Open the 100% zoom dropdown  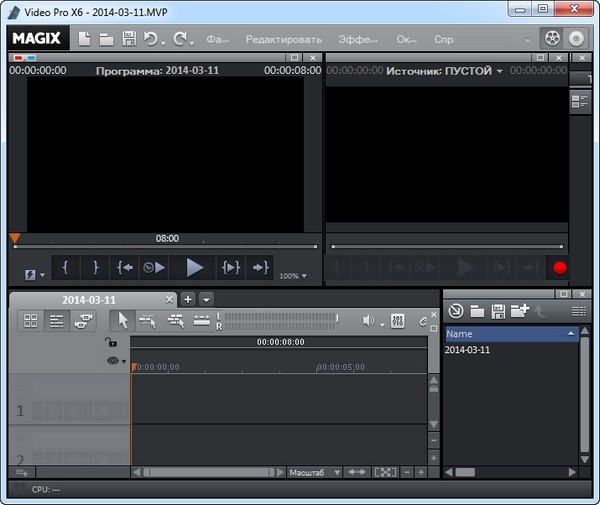tap(293, 276)
